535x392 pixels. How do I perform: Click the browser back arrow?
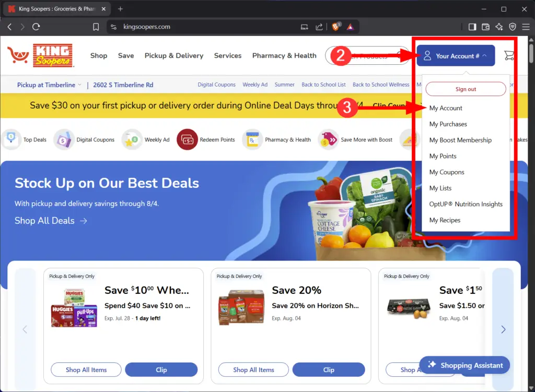point(9,27)
